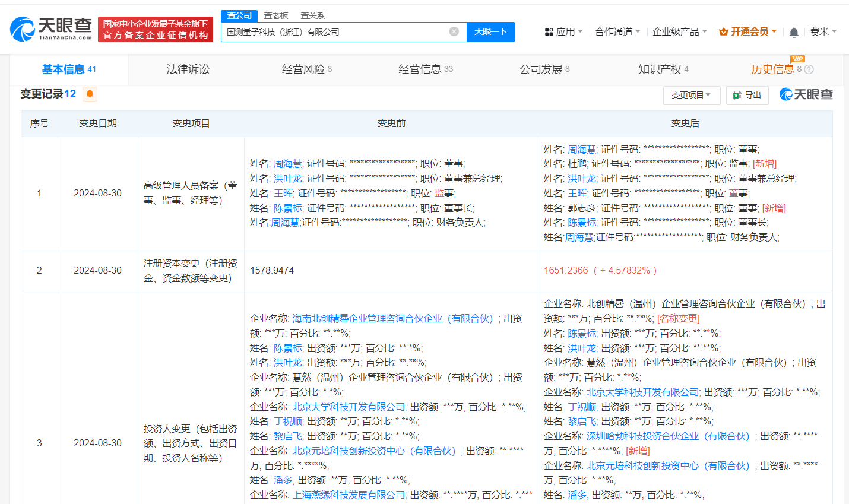Click the notification bell icon in top bar
The width and height of the screenshot is (849, 504).
point(793,31)
